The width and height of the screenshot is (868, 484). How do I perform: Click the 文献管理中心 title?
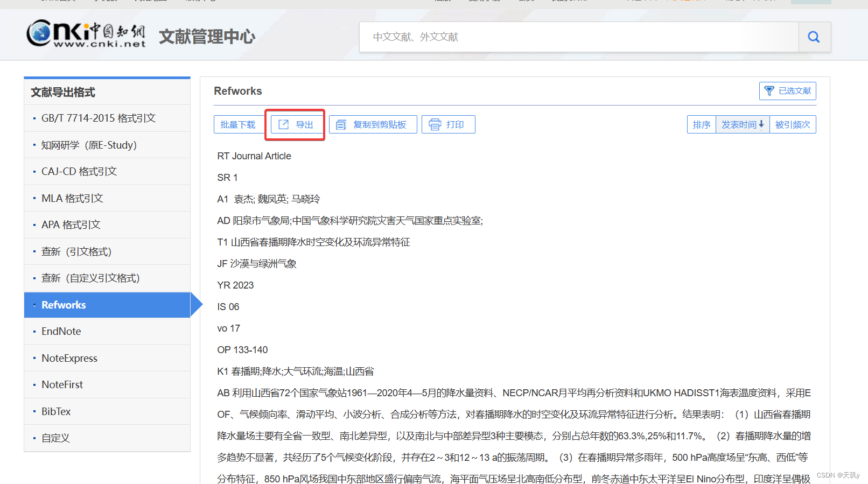(x=207, y=37)
